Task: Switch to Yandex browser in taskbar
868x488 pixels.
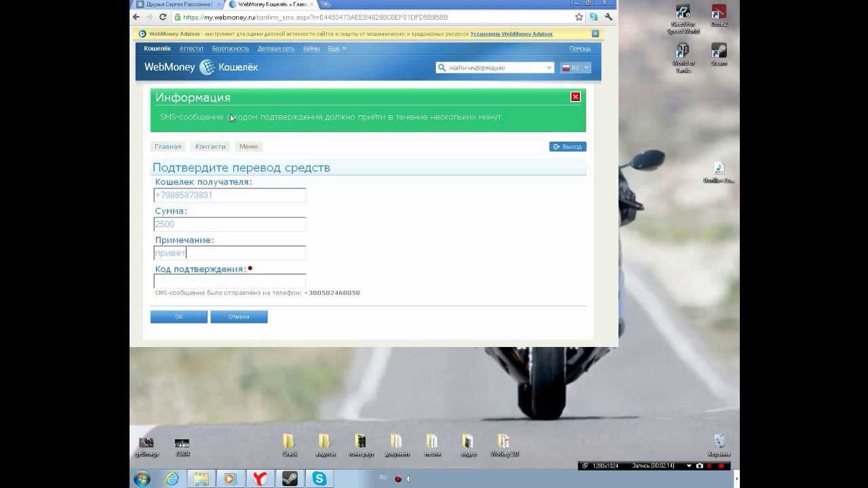Action: coord(260,479)
